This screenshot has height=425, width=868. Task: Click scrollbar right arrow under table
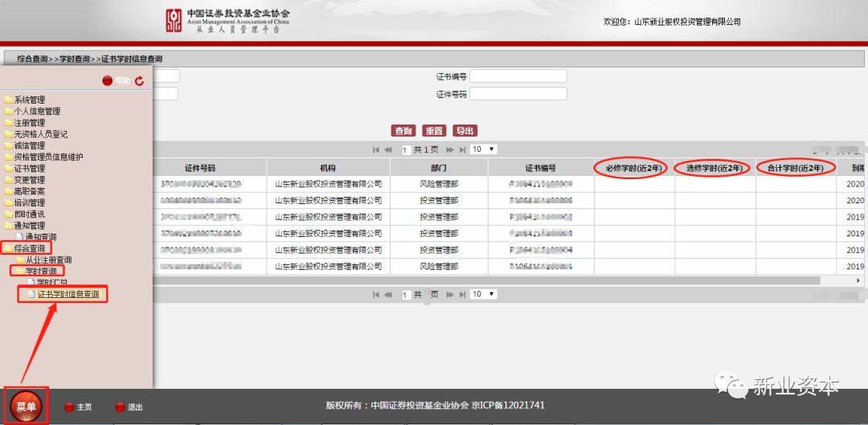point(858,280)
